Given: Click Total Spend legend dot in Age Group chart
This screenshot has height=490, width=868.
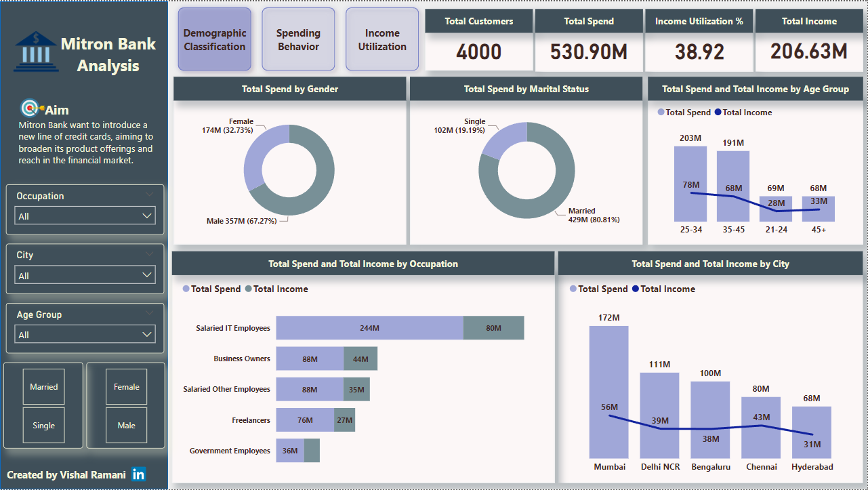Looking at the screenshot, I should click(661, 113).
